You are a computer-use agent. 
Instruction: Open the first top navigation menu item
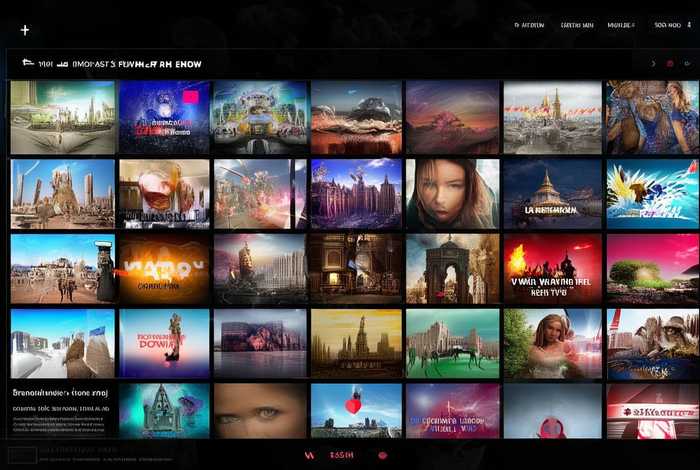click(x=529, y=25)
